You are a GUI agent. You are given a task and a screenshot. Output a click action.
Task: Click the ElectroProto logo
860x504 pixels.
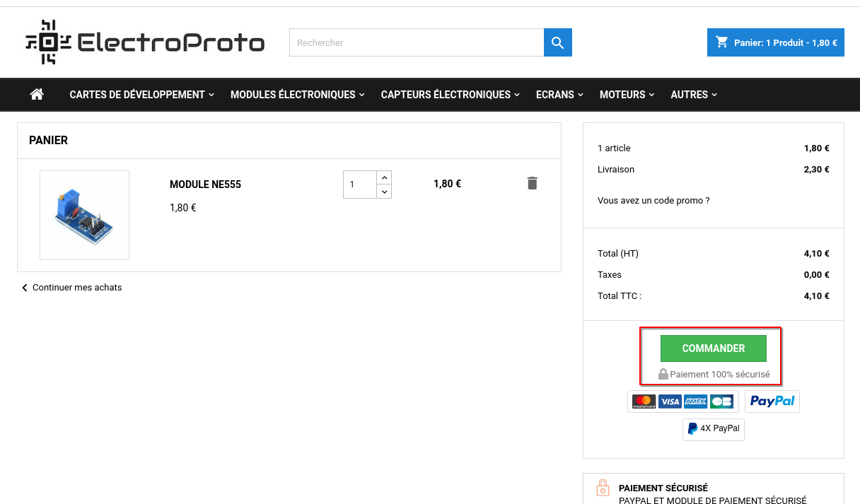pos(145,43)
